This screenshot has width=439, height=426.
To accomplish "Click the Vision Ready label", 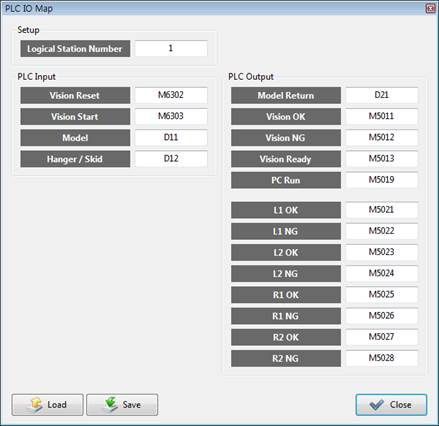I will [x=286, y=159].
